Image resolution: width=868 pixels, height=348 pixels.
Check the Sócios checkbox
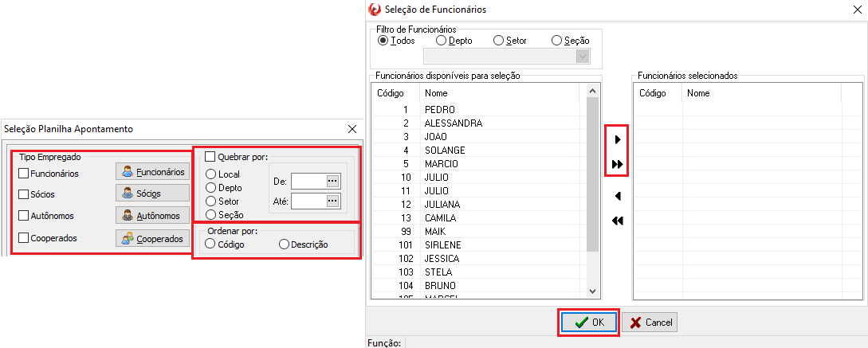tap(23, 194)
